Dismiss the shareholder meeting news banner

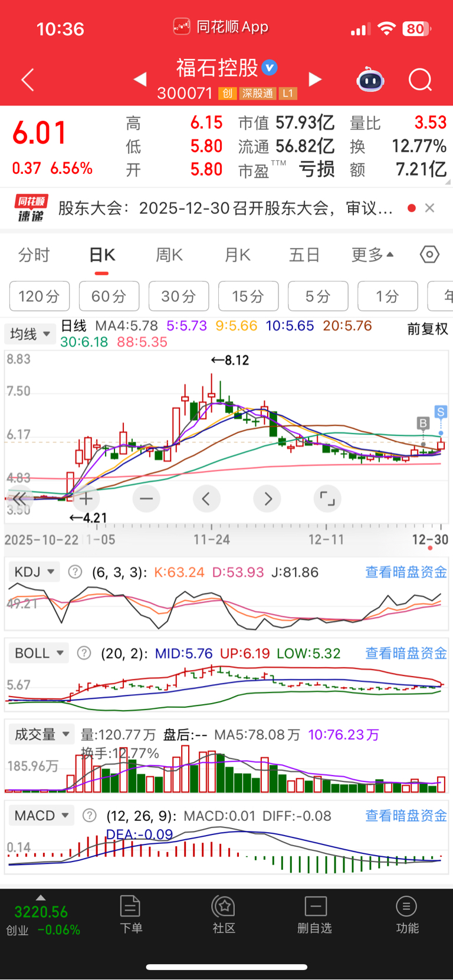(429, 208)
